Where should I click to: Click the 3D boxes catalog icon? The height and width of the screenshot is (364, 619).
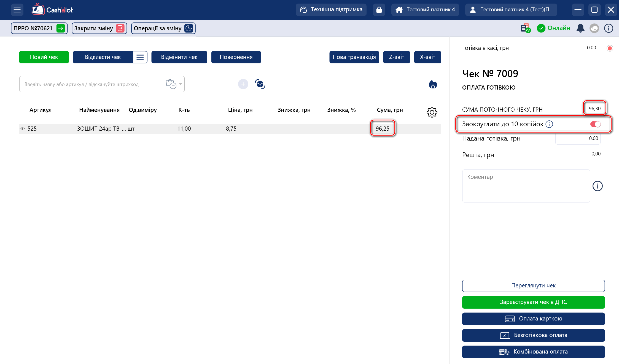click(x=260, y=84)
